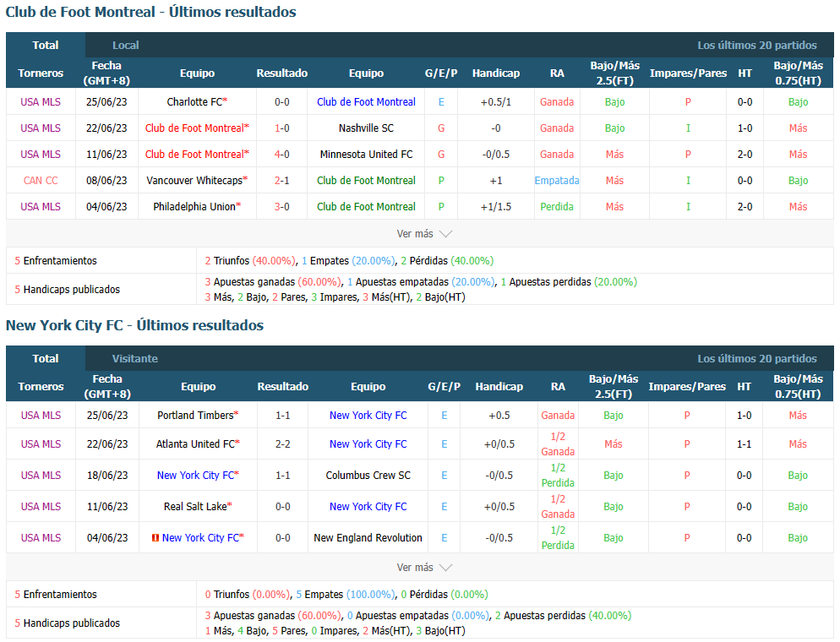
Task: Click the Impares/Pares header in the Montreal table
Action: 688,73
